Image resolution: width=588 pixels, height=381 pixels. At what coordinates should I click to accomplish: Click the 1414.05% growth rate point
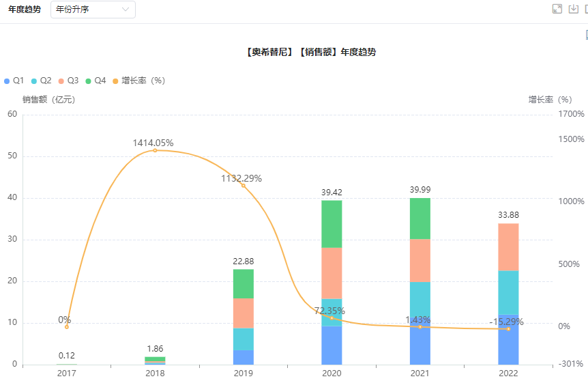point(155,150)
